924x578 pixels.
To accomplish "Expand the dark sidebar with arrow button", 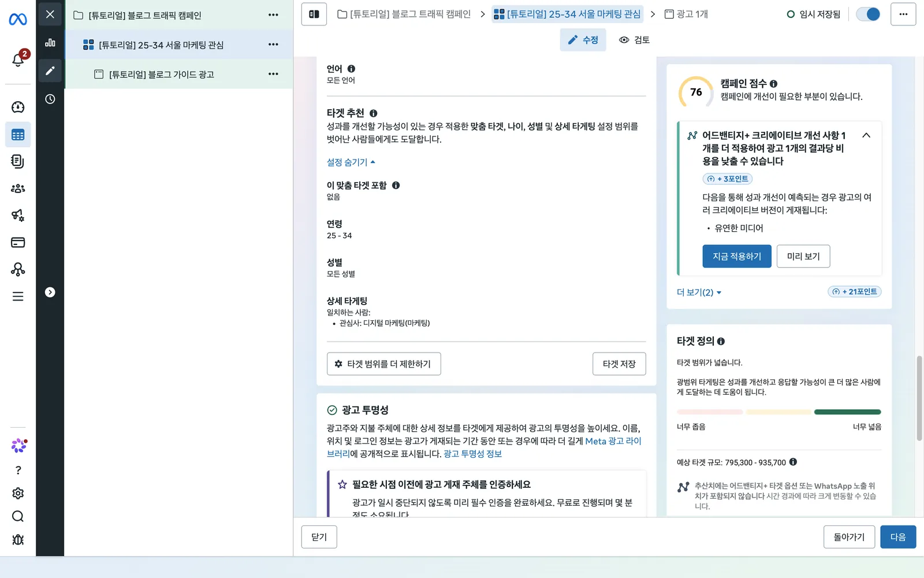I will tap(50, 292).
